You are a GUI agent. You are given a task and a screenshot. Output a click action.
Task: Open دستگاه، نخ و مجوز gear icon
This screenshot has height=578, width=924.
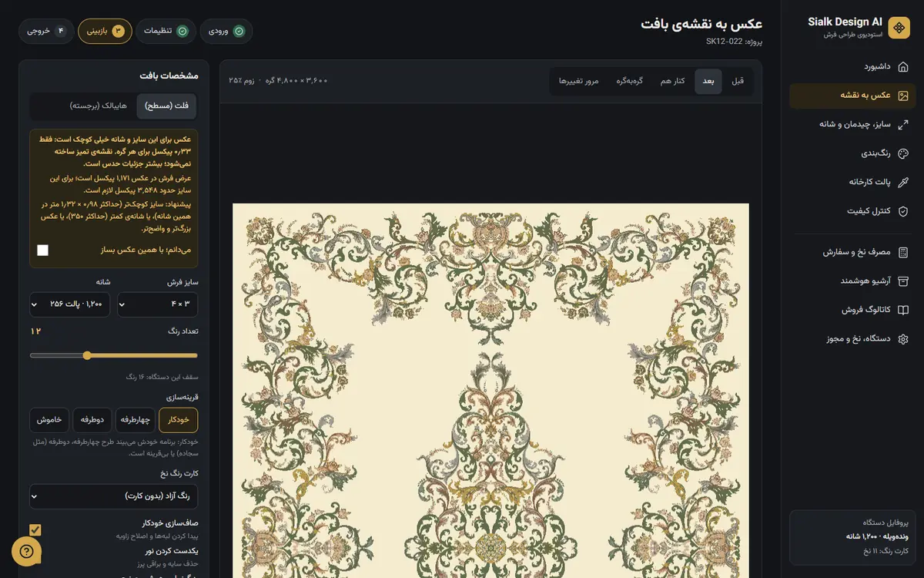click(903, 339)
